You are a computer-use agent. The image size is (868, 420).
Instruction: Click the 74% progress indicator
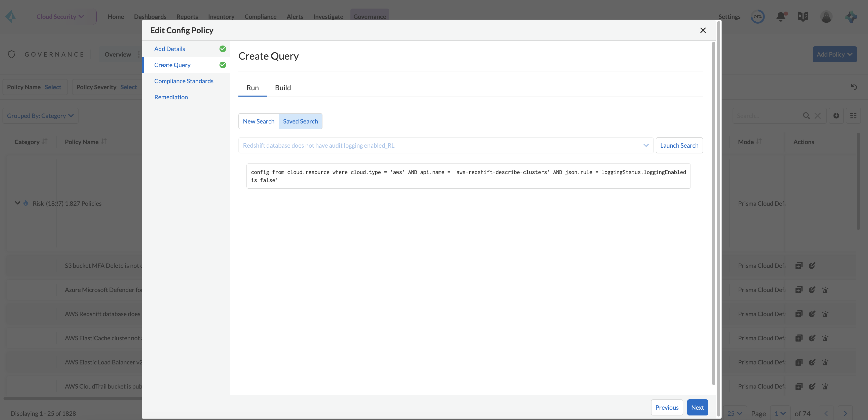point(757,17)
